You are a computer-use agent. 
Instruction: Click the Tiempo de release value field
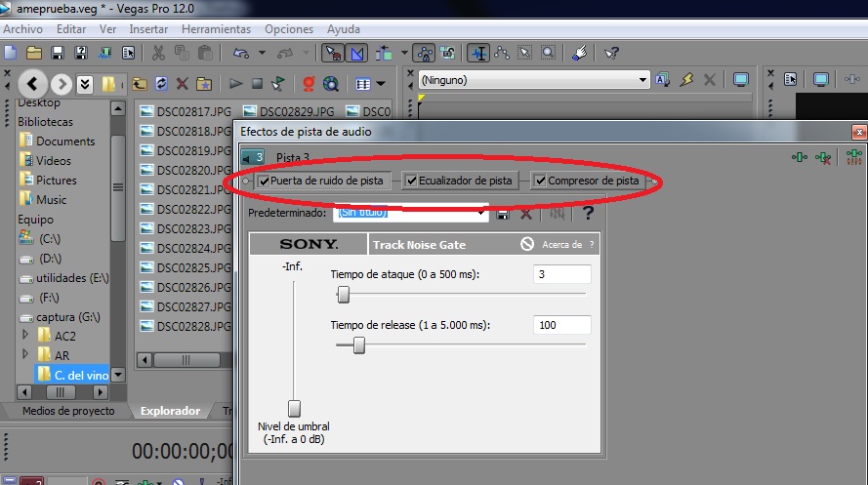point(561,325)
